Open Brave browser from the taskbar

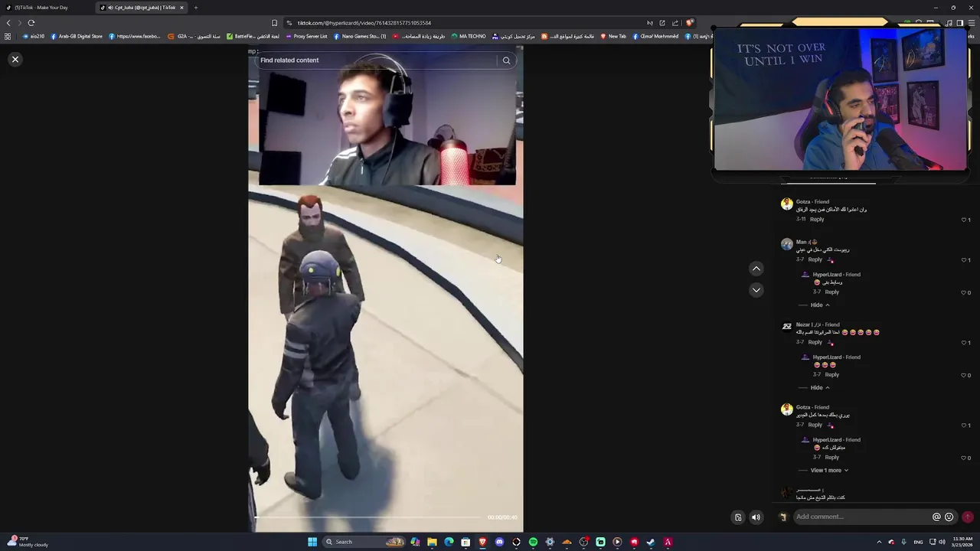pyautogui.click(x=482, y=542)
